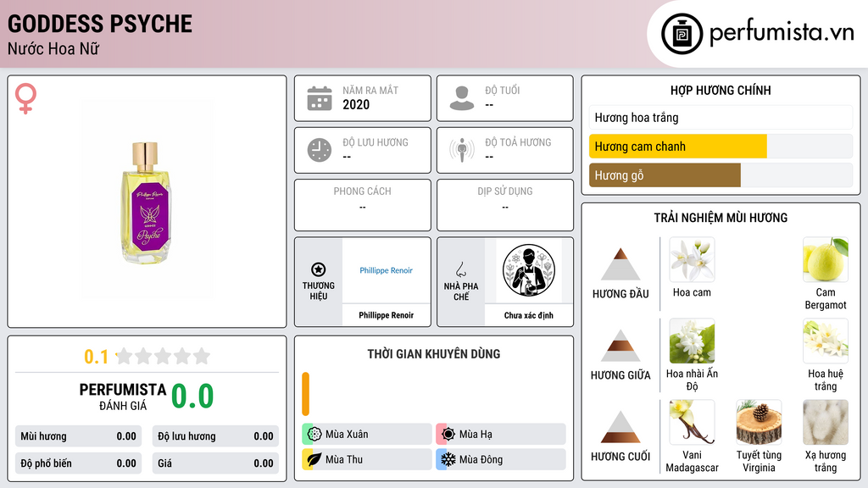Click the Hương cam chanh yellow bar
868x488 pixels.
point(677,147)
